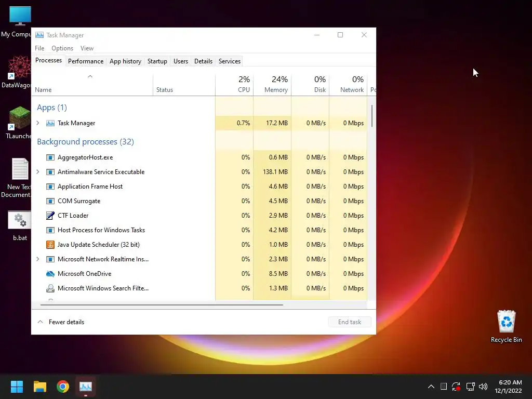This screenshot has width=532, height=399.
Task: Switch to the Startup tab
Action: pos(157,61)
